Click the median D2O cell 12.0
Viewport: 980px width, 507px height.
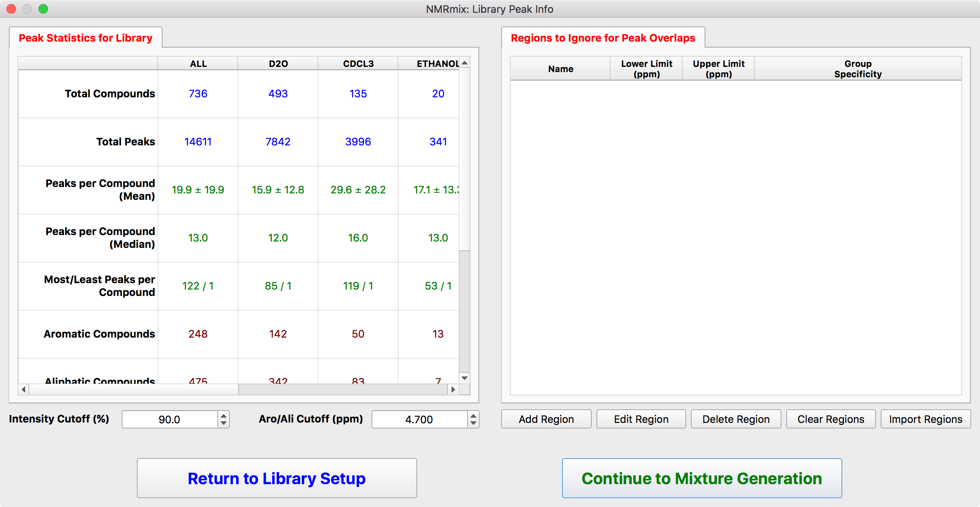pyautogui.click(x=278, y=238)
